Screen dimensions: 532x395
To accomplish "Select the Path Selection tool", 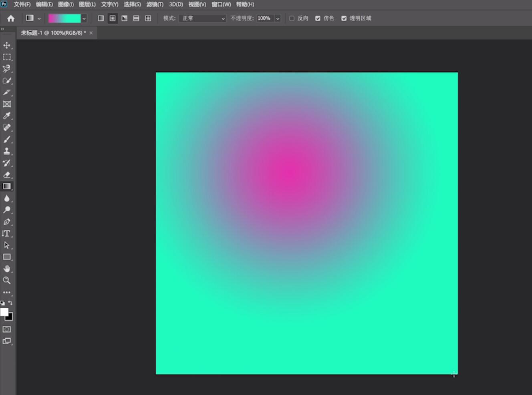I will [x=7, y=245].
